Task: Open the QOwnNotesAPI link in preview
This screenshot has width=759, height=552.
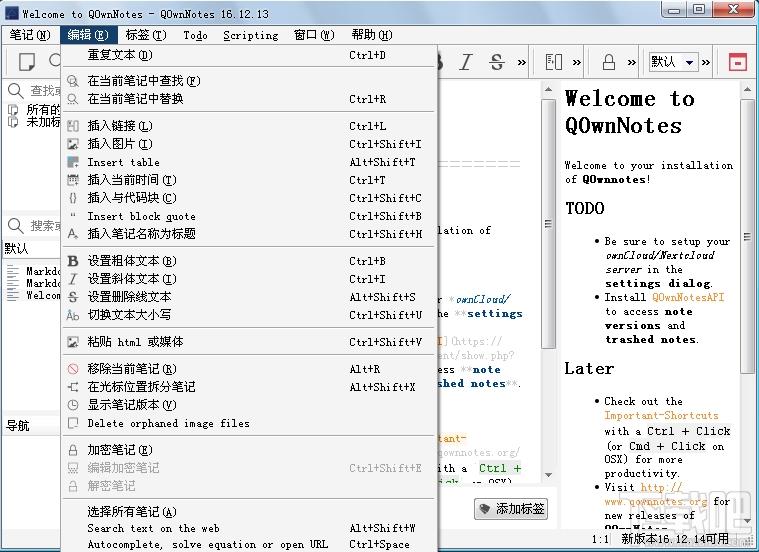Action: [688, 297]
